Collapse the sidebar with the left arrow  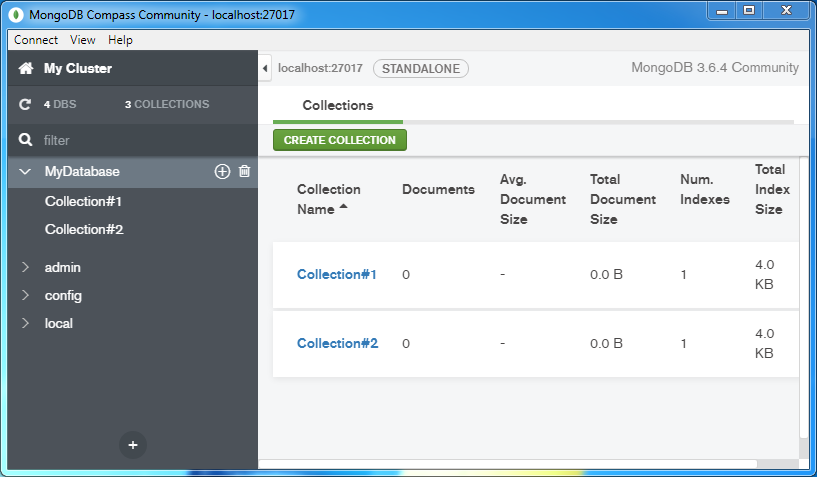tap(265, 68)
